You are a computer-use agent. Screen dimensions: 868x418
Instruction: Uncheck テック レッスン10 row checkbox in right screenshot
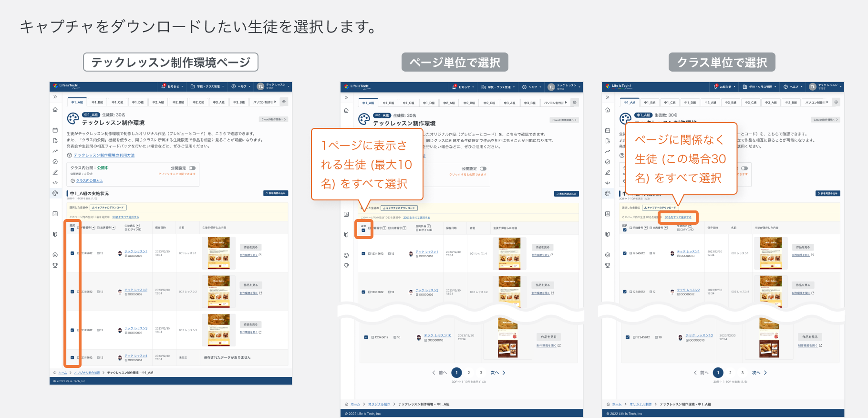(628, 337)
